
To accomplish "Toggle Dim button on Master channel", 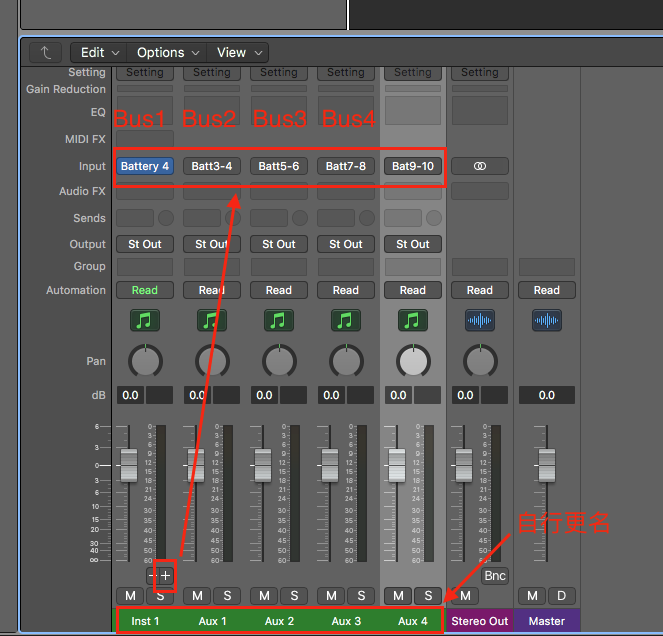I will coord(562,596).
